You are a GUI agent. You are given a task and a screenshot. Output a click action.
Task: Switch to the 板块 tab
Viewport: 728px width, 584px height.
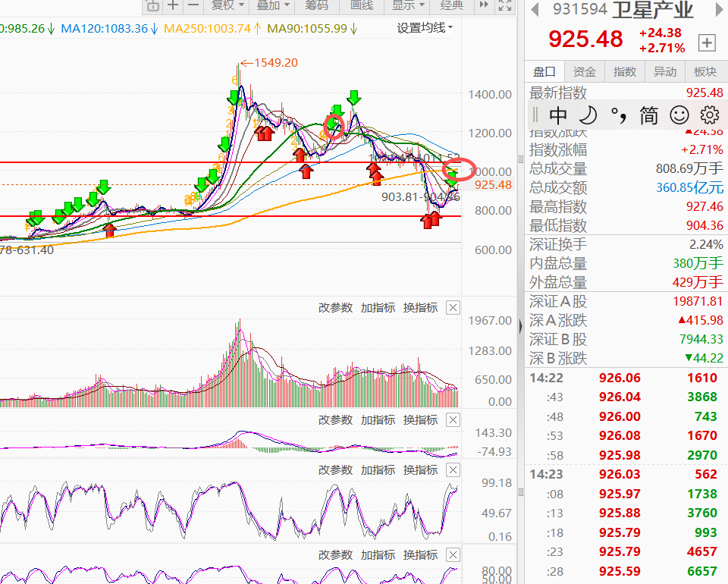click(705, 71)
